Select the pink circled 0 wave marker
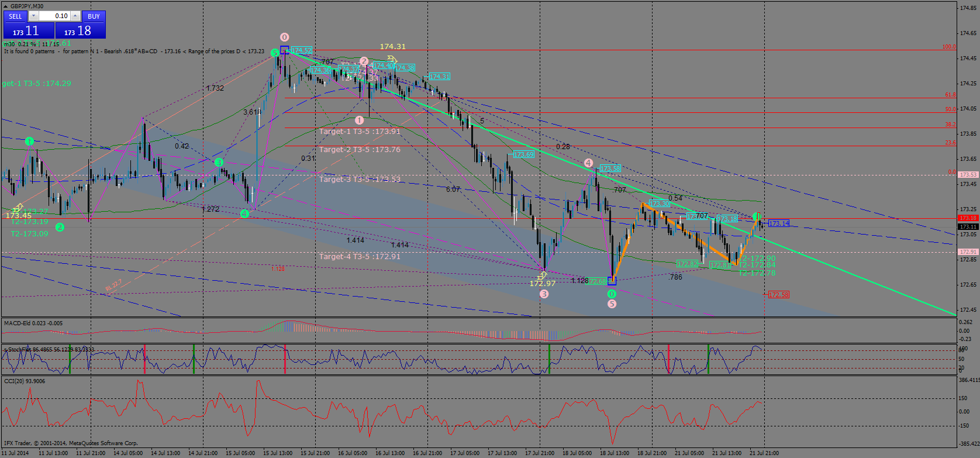 pos(284,37)
